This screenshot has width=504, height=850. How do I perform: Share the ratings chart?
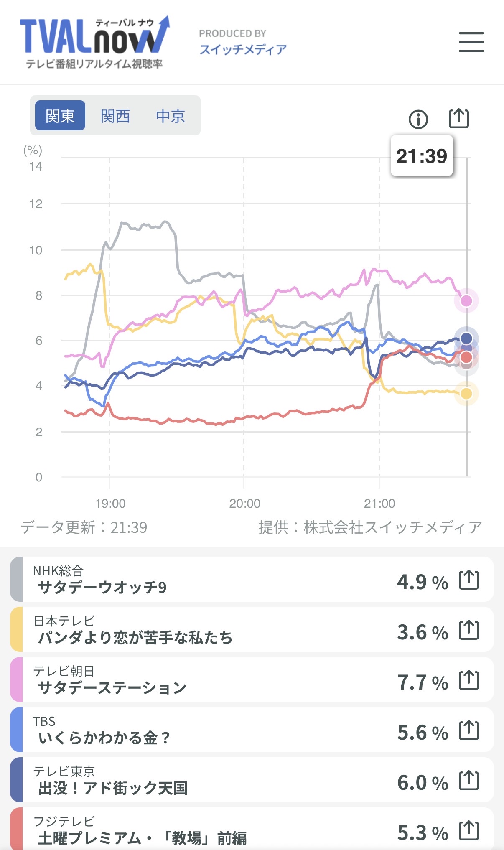458,119
